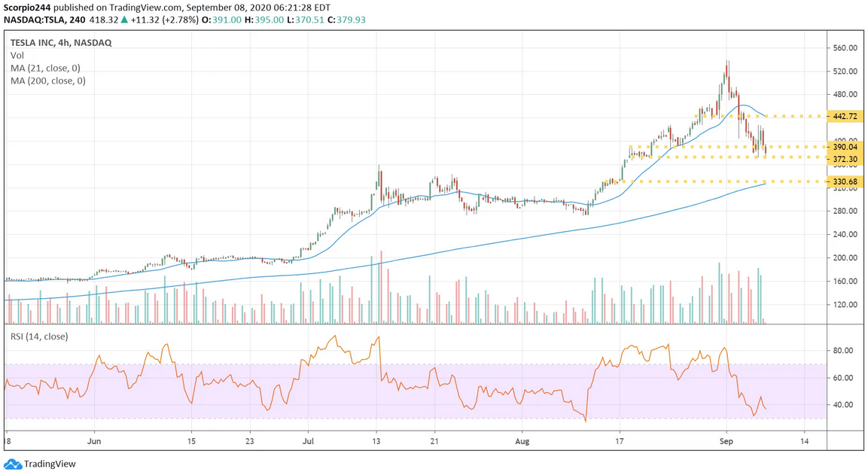Select the O:391.00 open value
Screen dimensions: 868x472
pos(222,20)
